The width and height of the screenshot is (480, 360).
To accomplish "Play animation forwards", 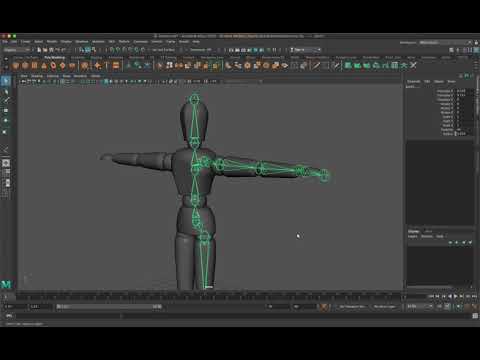I will point(456,296).
